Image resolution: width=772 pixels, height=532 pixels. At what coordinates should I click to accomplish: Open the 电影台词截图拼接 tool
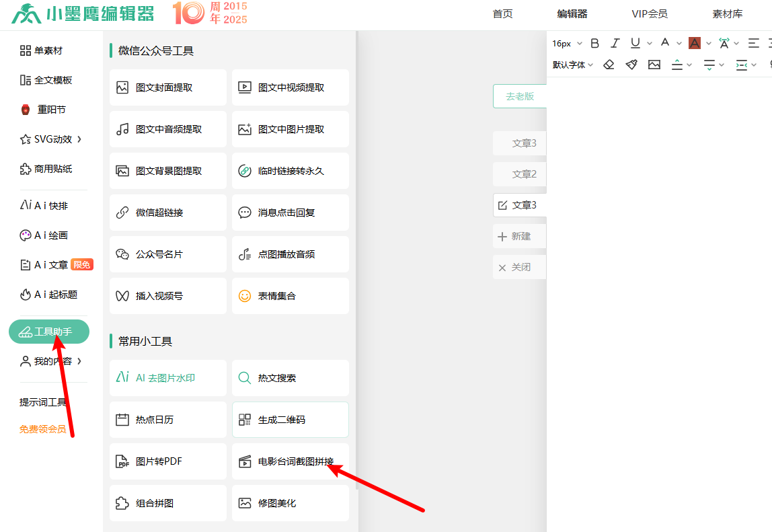coord(290,461)
